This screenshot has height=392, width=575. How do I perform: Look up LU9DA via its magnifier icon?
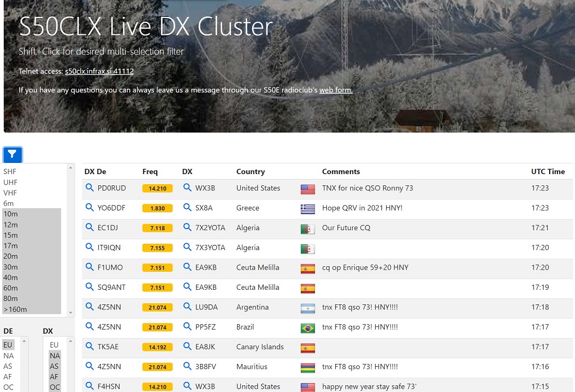[x=188, y=307]
